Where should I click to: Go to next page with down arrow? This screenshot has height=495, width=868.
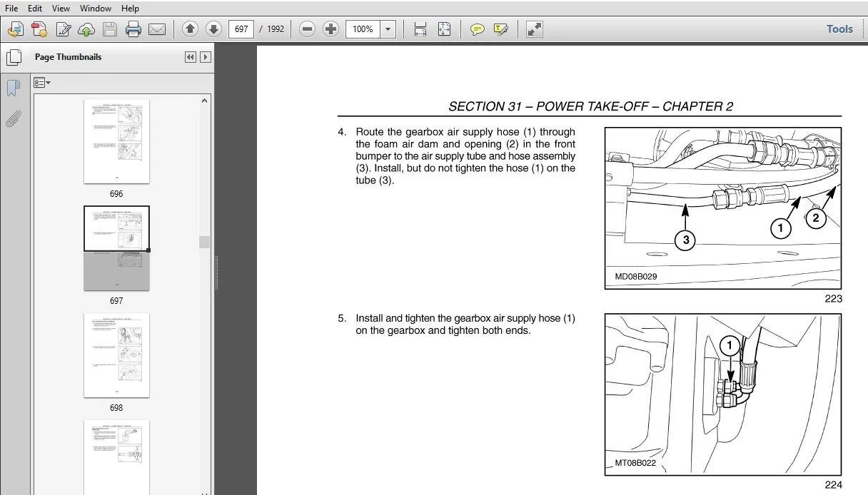click(213, 29)
